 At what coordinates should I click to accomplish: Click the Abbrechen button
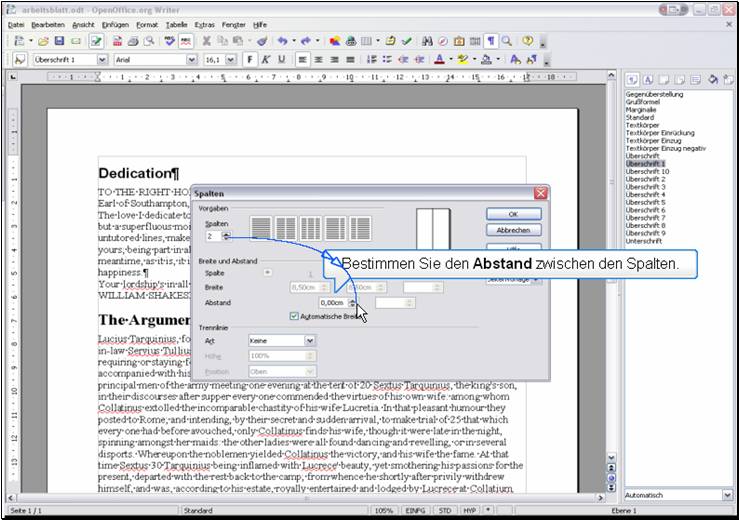[x=513, y=230]
